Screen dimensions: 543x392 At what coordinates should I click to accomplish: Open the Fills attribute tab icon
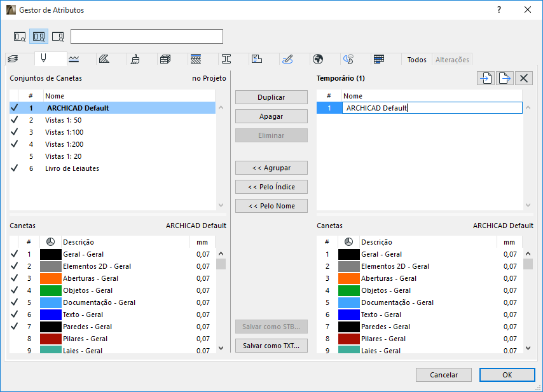104,59
